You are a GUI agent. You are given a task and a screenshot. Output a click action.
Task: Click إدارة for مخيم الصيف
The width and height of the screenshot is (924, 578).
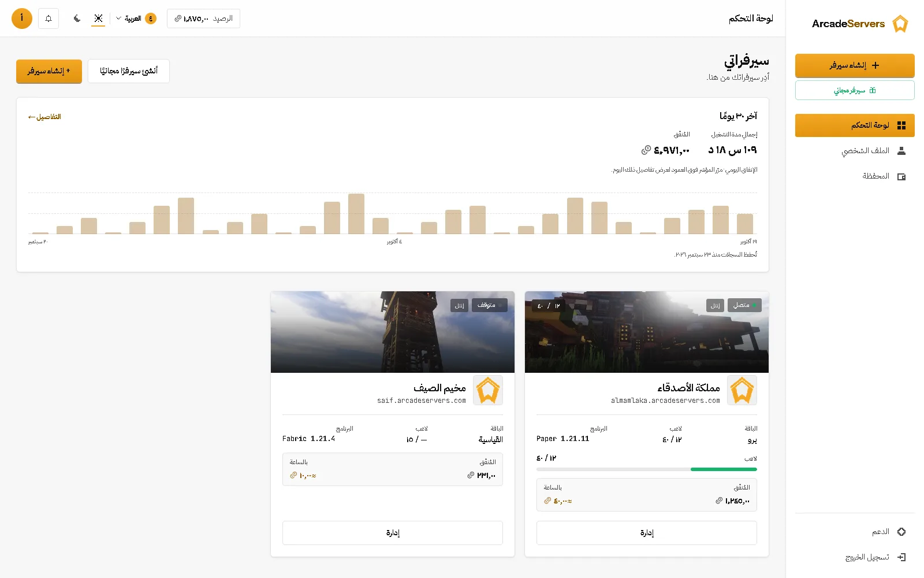393,533
